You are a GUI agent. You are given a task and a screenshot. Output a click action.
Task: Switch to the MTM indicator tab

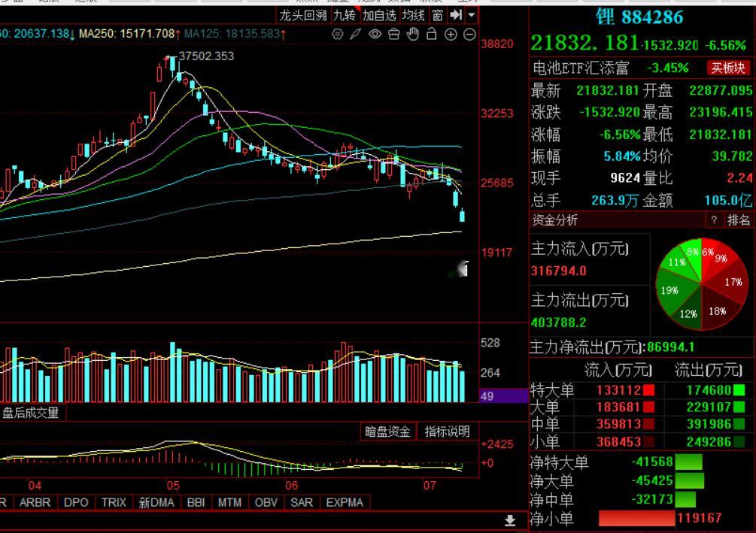click(229, 502)
